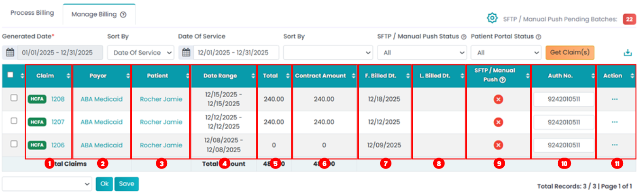Click the download export icon
This screenshot has height=196, width=644.
pyautogui.click(x=628, y=53)
